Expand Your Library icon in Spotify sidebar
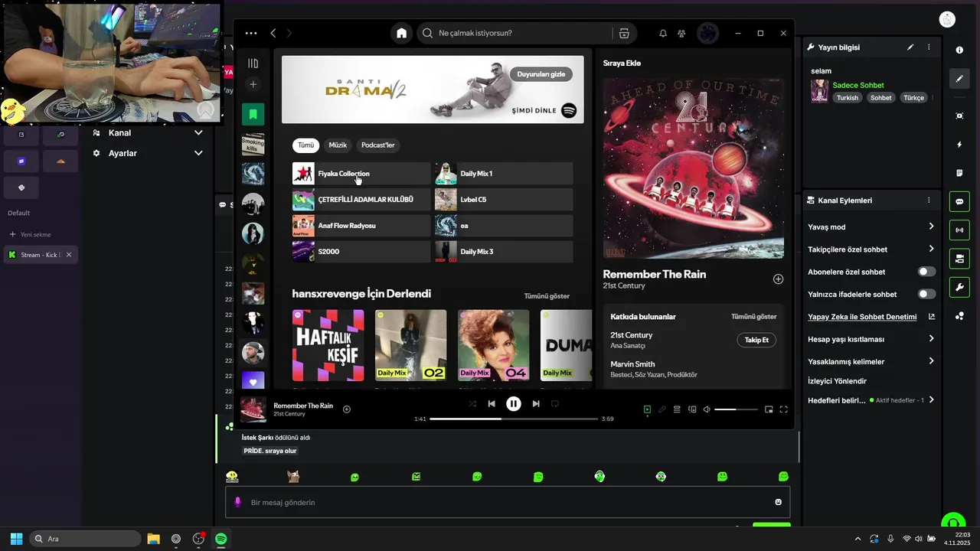 pyautogui.click(x=253, y=64)
